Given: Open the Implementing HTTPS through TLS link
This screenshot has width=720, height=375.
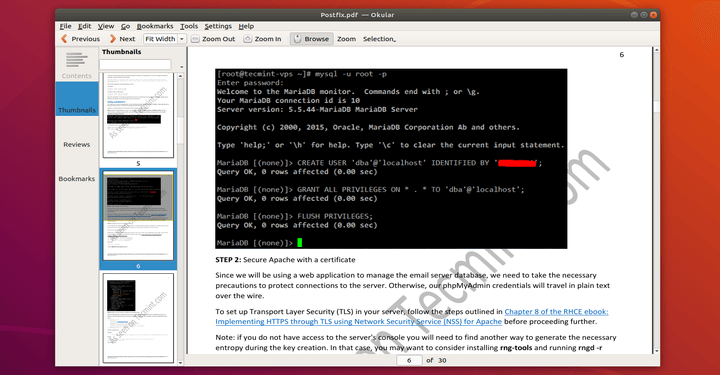Looking at the screenshot, I should [359, 322].
